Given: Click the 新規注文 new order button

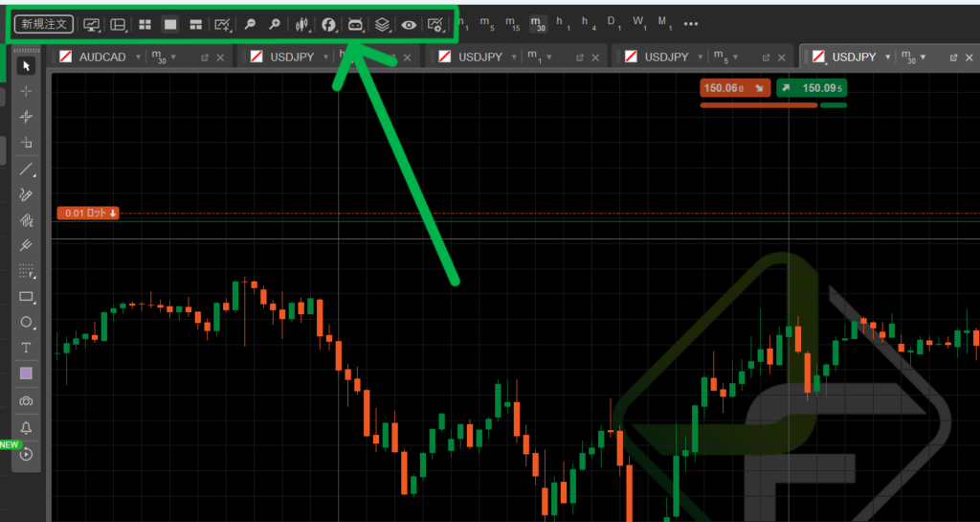Looking at the screenshot, I should (43, 25).
